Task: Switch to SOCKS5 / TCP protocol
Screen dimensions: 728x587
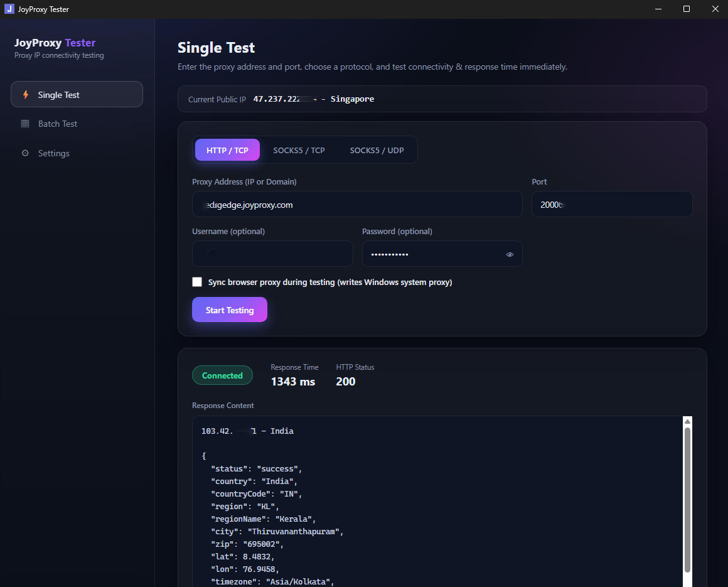Action: click(x=299, y=150)
